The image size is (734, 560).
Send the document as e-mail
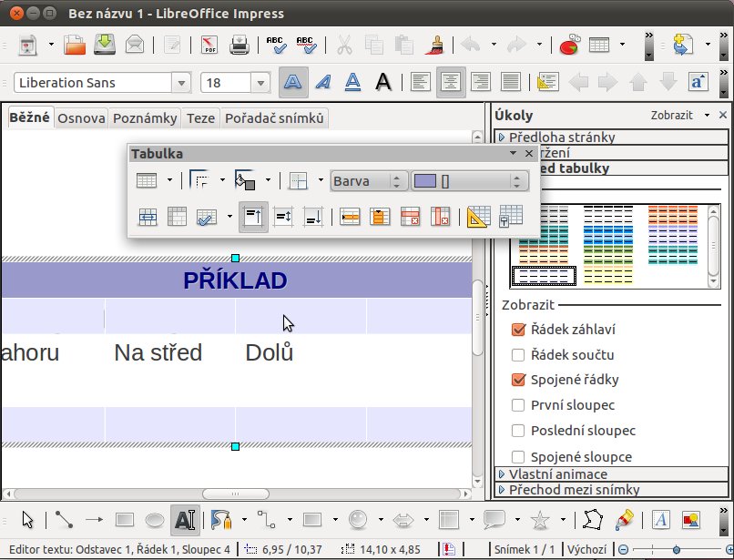point(135,45)
